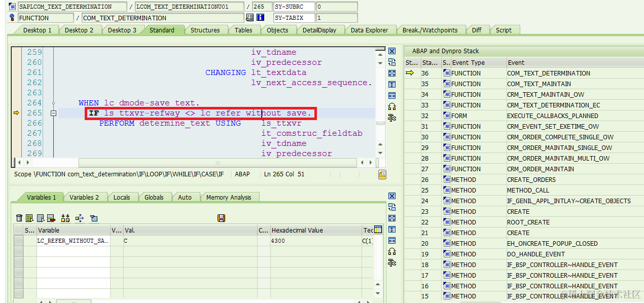This screenshot has height=303, width=644.
Task: Maximize source code tool vertically
Action: (x=392, y=84)
